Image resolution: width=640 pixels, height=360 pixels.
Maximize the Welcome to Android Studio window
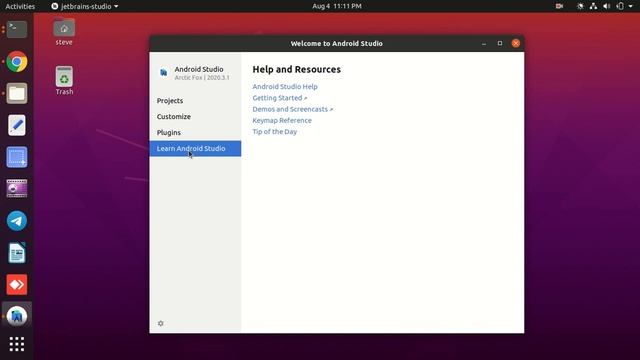click(500, 43)
